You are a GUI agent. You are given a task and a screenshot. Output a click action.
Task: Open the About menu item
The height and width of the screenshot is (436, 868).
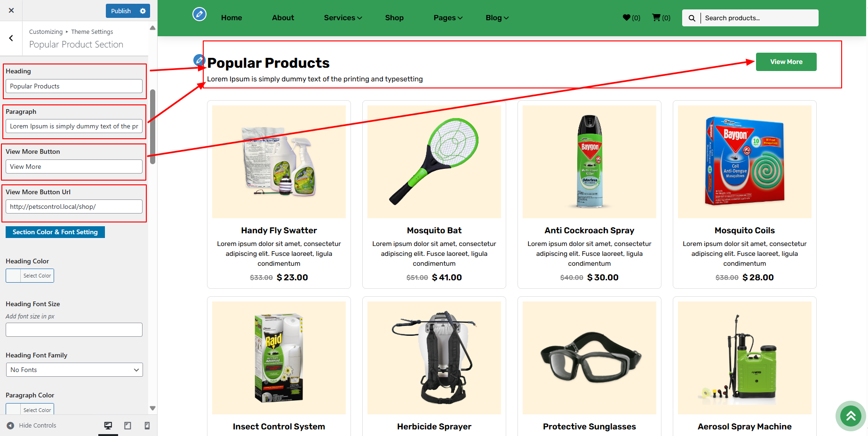point(283,18)
